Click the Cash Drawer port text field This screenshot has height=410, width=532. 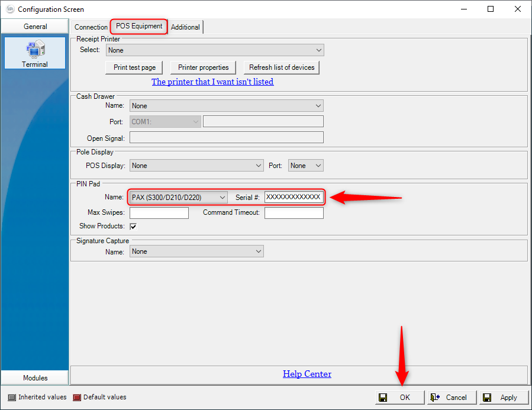pos(263,121)
